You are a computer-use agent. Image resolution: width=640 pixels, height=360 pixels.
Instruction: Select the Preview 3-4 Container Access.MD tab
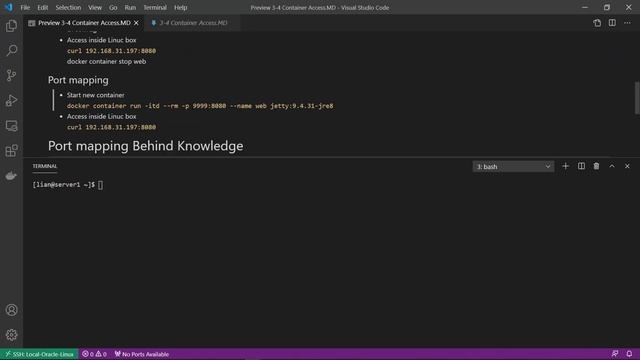[84, 23]
